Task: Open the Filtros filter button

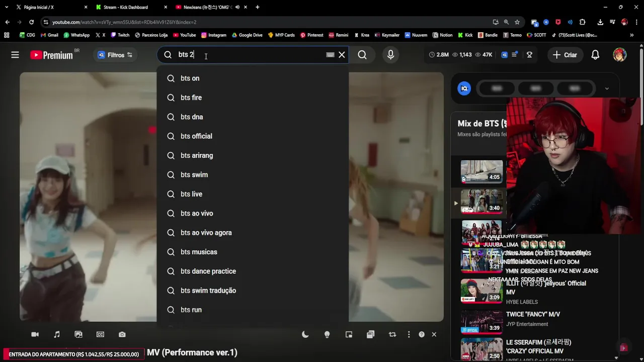Action: 115,55
